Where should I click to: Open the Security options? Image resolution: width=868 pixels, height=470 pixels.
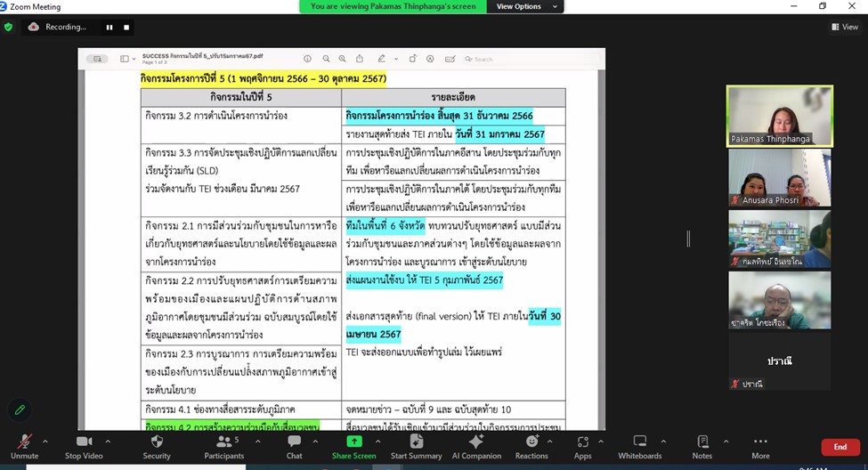pos(157,446)
